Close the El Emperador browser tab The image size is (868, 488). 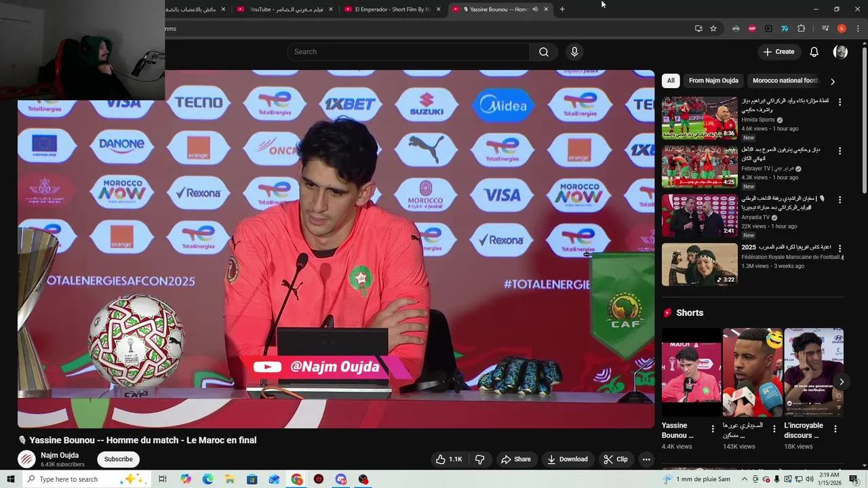pos(438,9)
